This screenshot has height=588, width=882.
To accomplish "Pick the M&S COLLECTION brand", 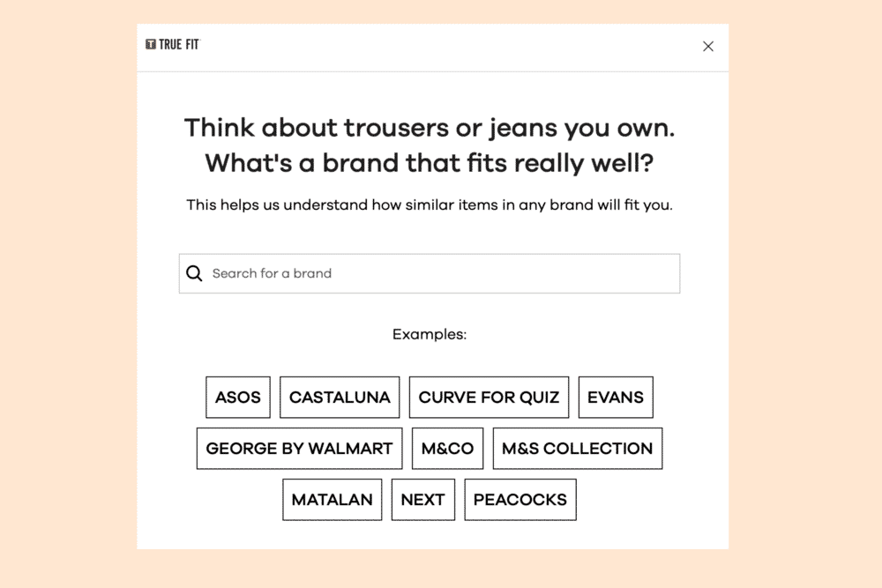I will coord(577,448).
